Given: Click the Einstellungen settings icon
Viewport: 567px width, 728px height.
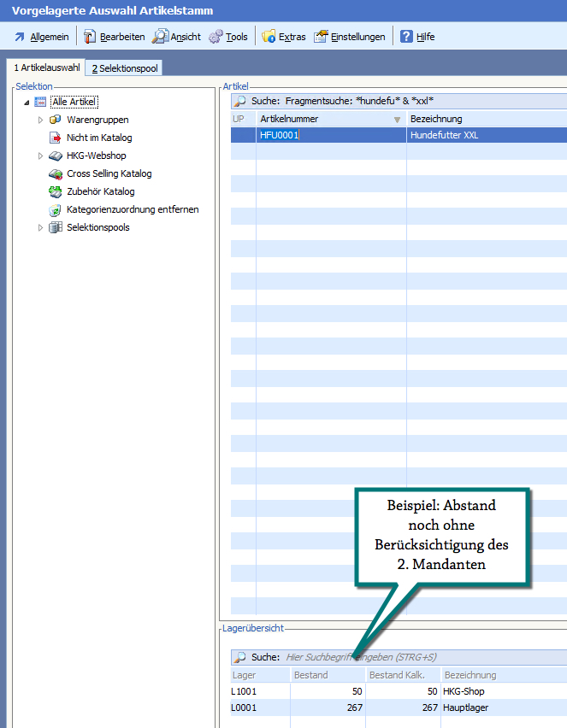Looking at the screenshot, I should click(x=321, y=37).
